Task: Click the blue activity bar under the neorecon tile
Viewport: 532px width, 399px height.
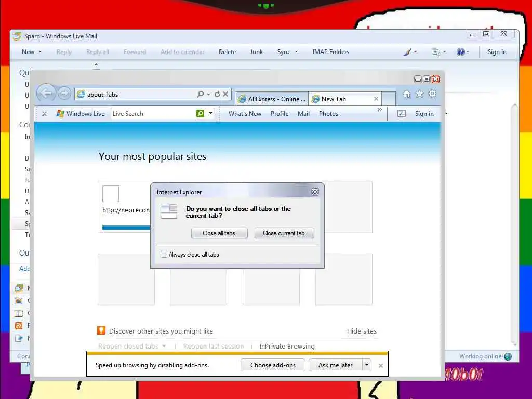Action: click(126, 228)
